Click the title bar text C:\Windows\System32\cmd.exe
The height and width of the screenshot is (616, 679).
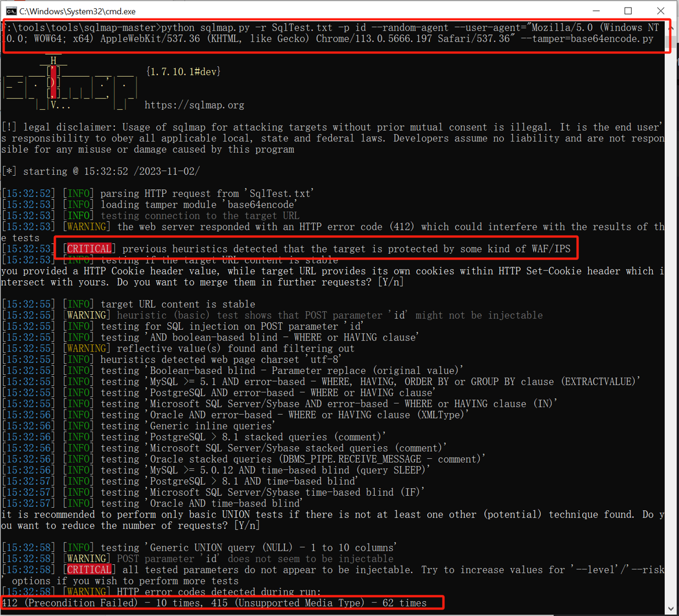pos(77,11)
